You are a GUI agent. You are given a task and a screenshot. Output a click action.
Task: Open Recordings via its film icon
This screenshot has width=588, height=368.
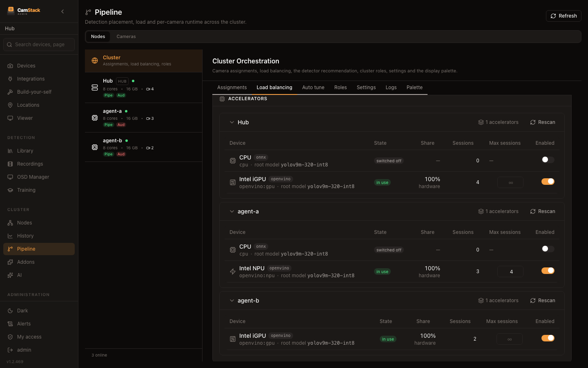click(x=10, y=164)
